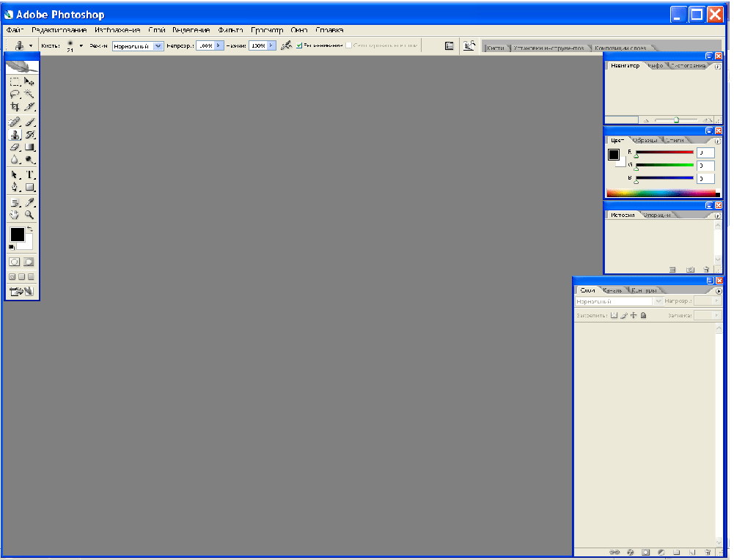This screenshot has height=560, width=734.
Task: Select the Gradient tool
Action: click(x=29, y=147)
